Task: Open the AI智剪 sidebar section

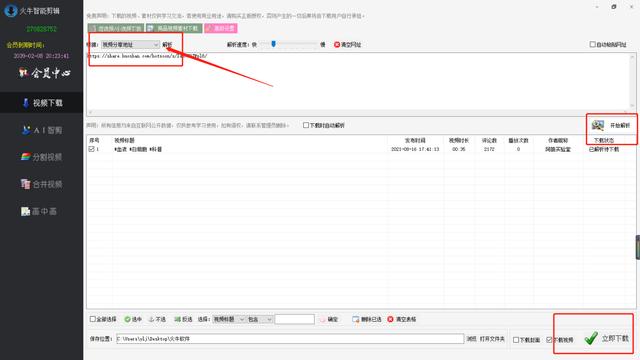Action: tap(42, 130)
